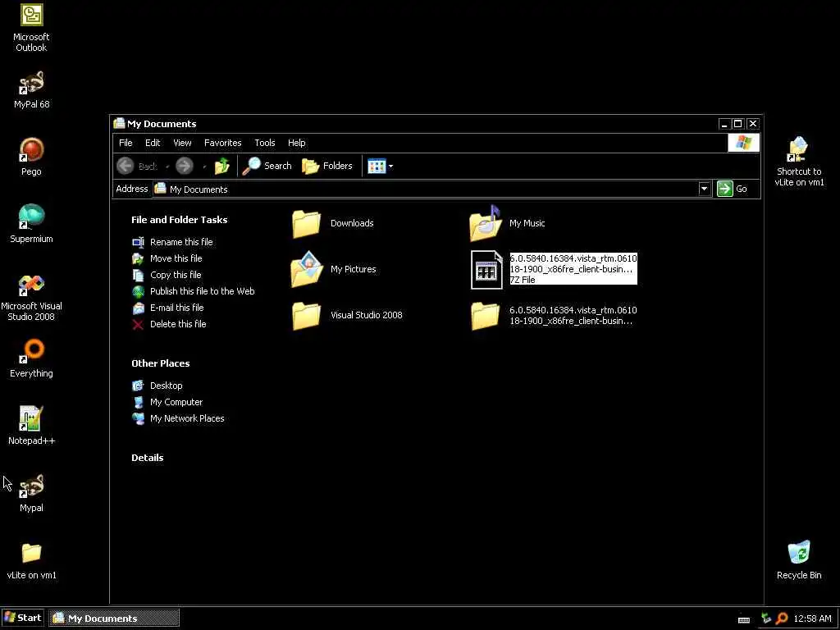Select Microsoft Visual Studio 2008 desktop icon
840x630 pixels.
pyautogui.click(x=31, y=297)
